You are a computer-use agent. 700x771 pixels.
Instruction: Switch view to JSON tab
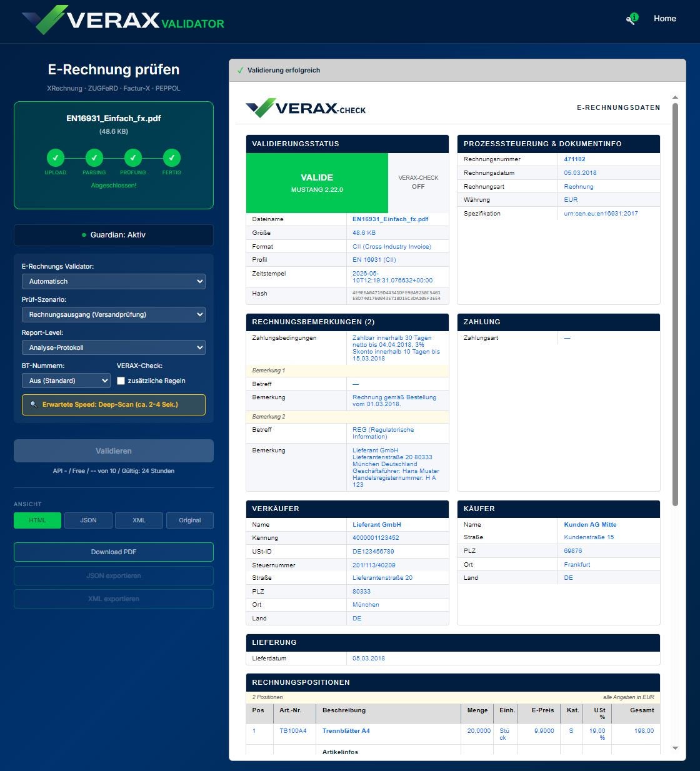tap(88, 520)
